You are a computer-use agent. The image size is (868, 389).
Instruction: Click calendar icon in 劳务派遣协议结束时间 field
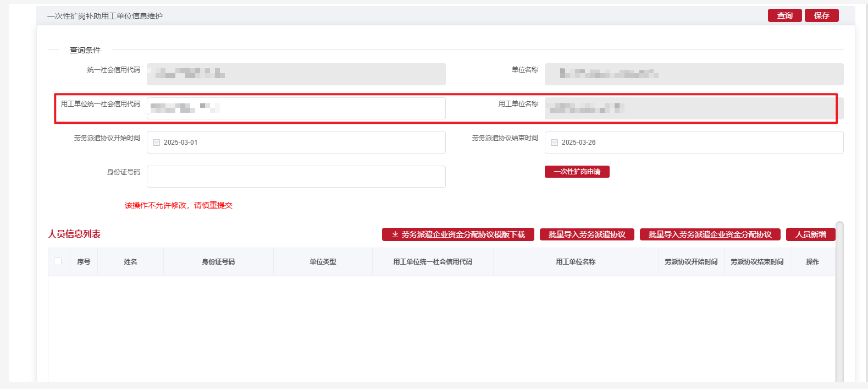coord(554,143)
